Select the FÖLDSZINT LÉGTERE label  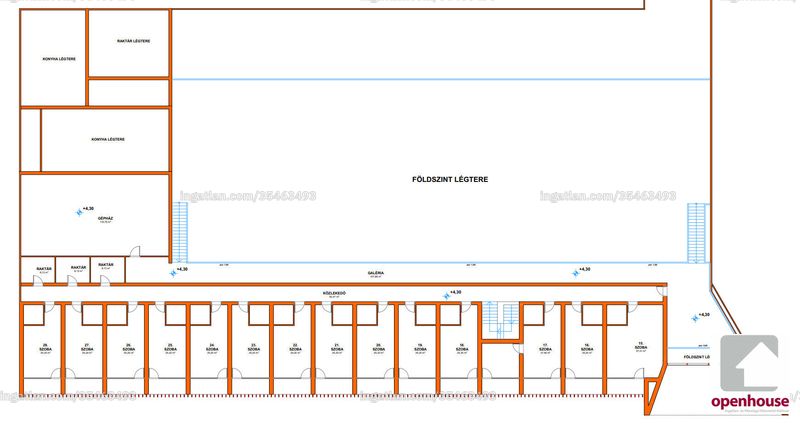point(449,180)
